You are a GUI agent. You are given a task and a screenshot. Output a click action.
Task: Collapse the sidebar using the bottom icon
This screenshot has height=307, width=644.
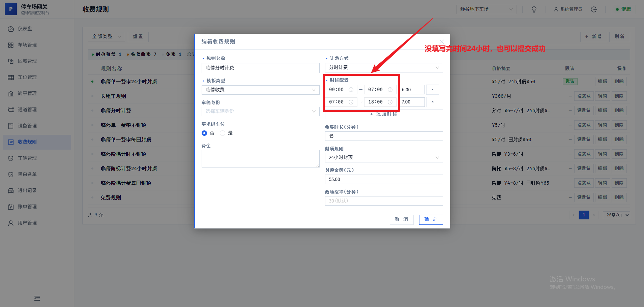(37, 298)
